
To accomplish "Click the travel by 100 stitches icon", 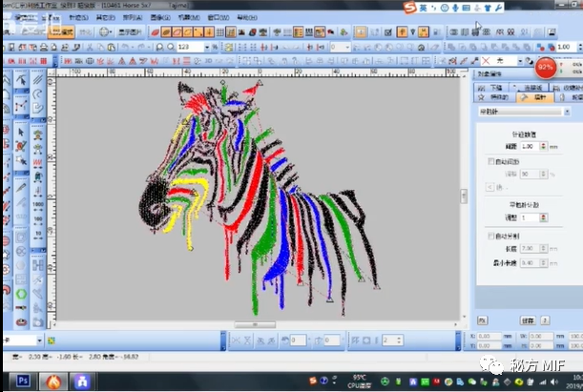I will coord(38,219).
